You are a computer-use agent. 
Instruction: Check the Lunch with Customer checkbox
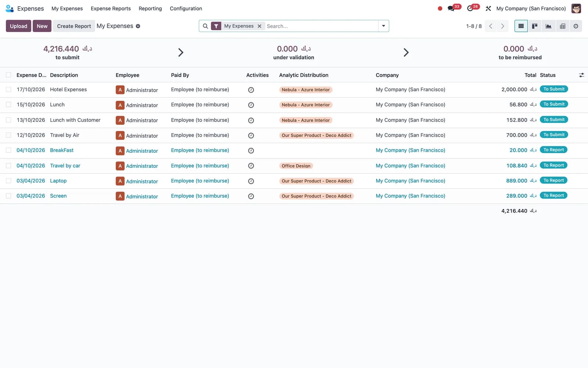8,120
